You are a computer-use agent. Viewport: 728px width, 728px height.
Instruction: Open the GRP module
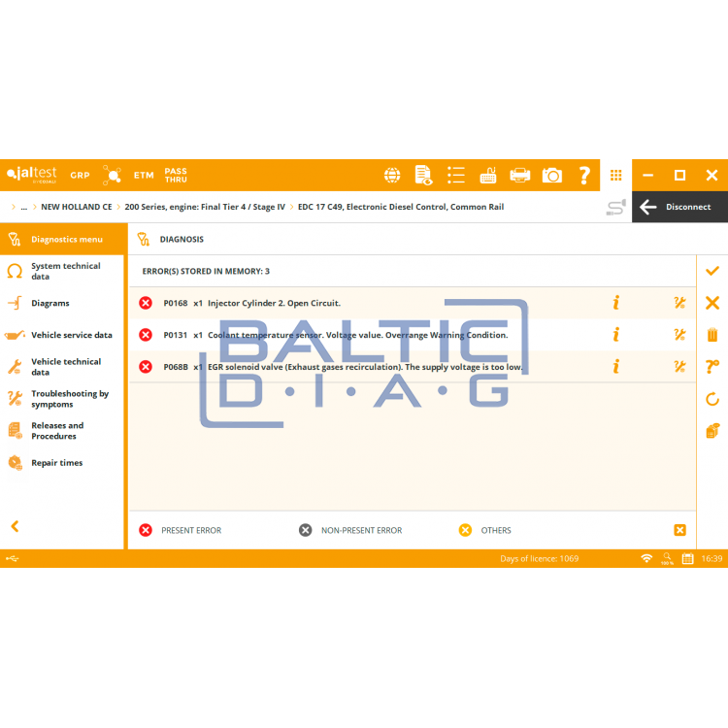point(80,176)
